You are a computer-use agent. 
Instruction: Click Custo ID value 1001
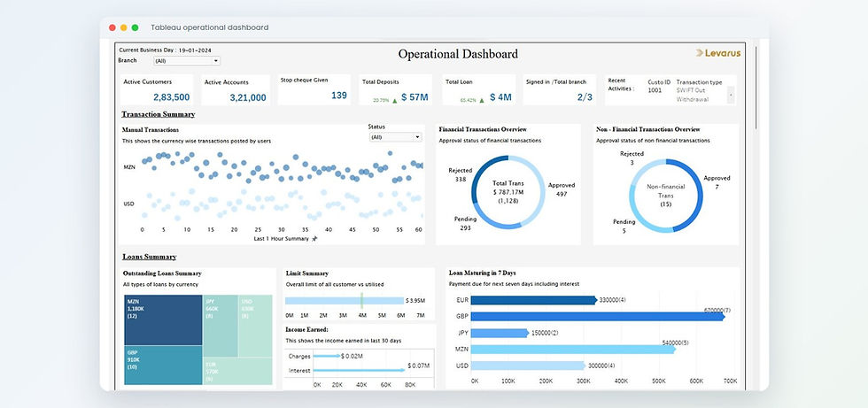(x=655, y=90)
